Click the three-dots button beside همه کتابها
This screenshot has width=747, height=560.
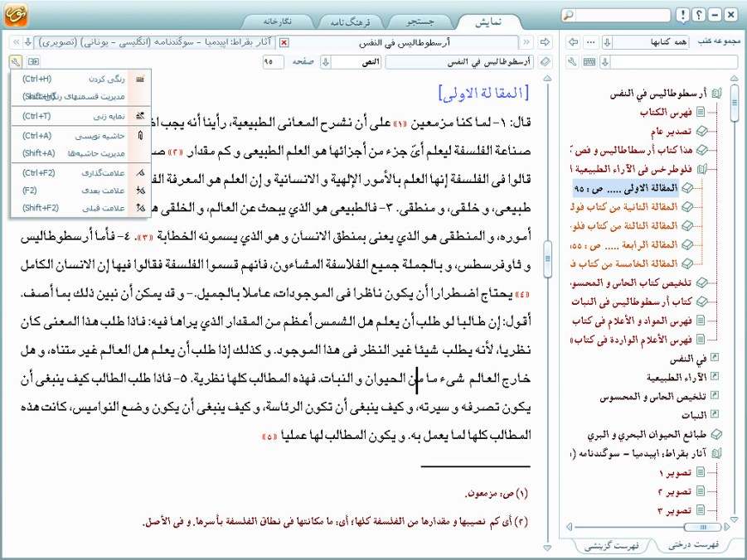click(591, 42)
